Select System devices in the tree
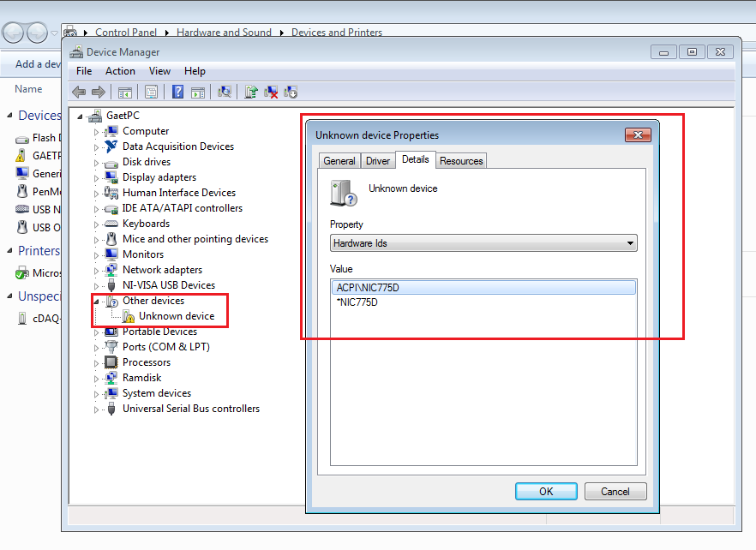This screenshot has width=756, height=550. (x=157, y=393)
